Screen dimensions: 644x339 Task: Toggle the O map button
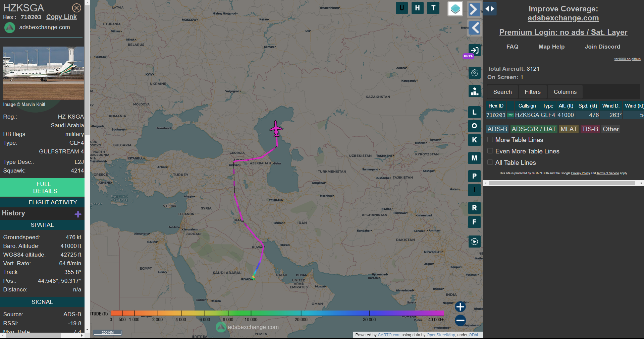click(x=474, y=126)
